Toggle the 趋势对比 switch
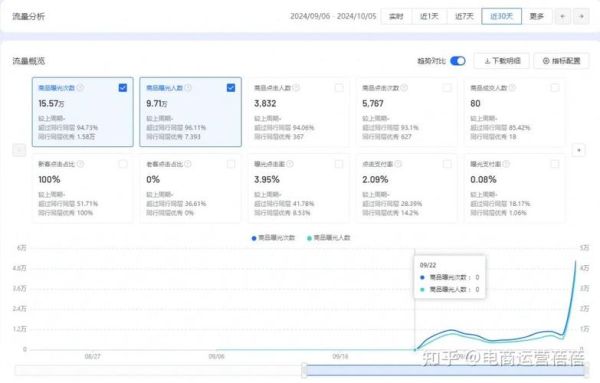The width and height of the screenshot is (600, 383). coord(458,61)
